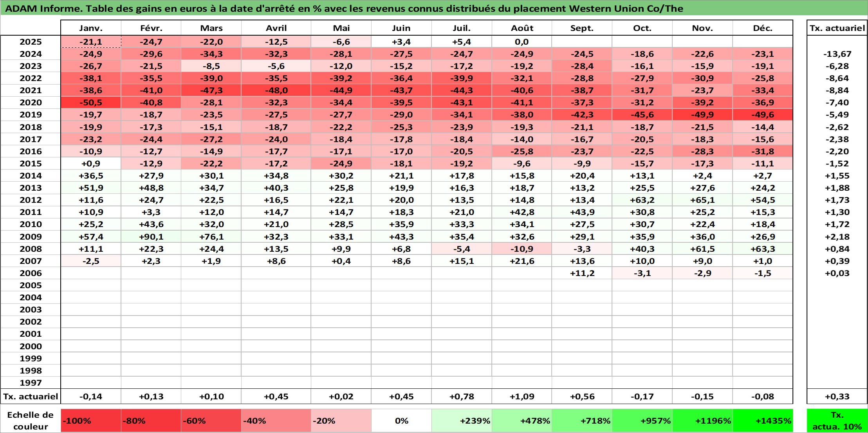
Task: Click the +21,6 cell for August 2007
Action: click(522, 261)
